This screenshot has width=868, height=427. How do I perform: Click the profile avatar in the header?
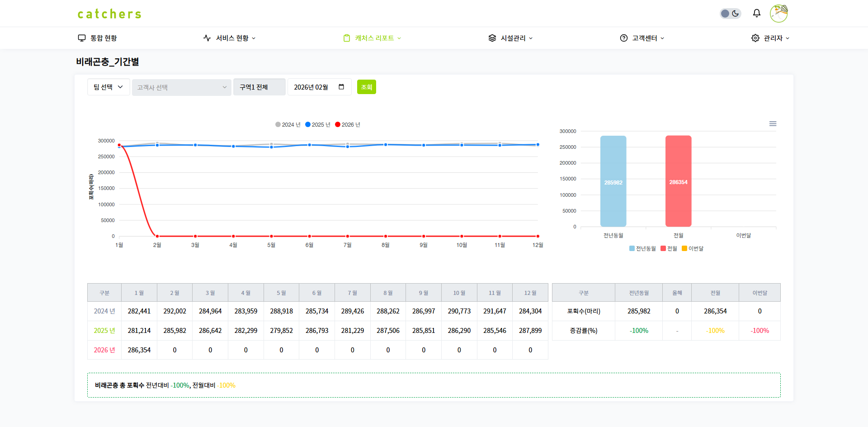point(778,13)
